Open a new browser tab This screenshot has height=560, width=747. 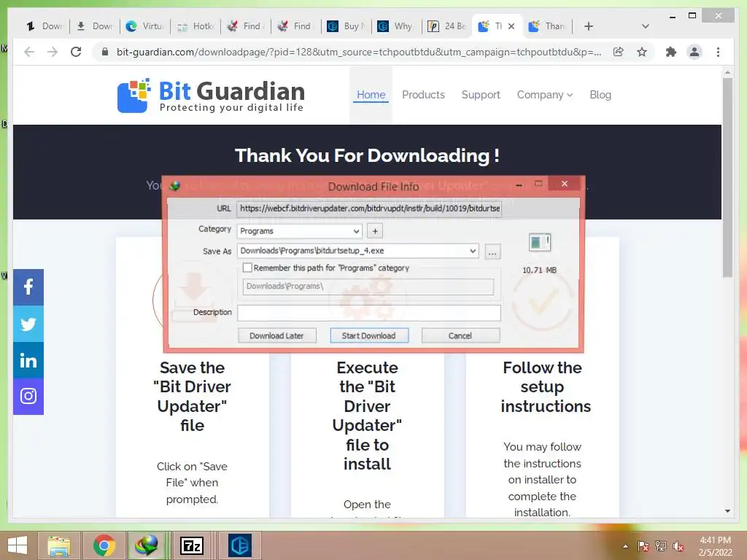point(589,26)
